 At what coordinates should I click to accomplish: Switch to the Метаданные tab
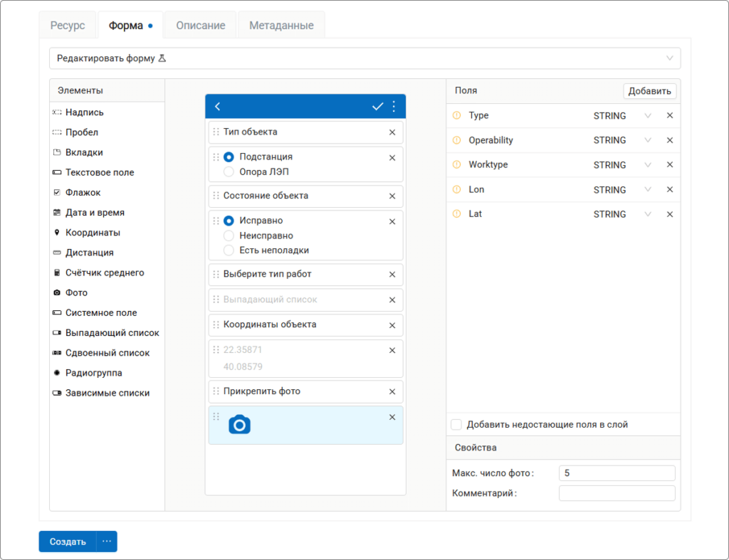(x=281, y=25)
